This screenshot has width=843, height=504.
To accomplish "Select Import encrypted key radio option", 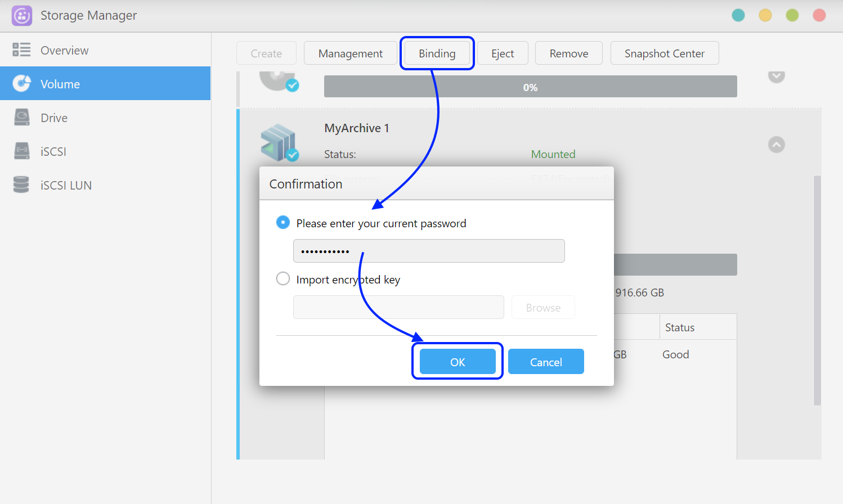I will [x=283, y=279].
